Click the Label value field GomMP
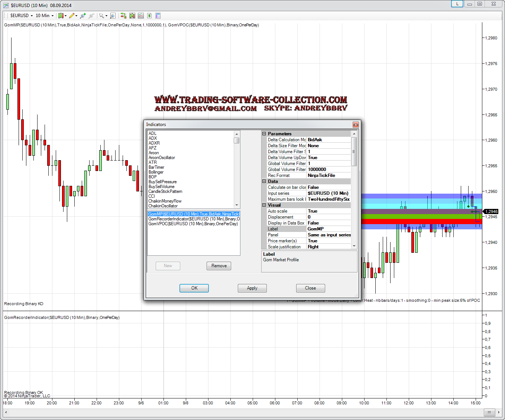Image resolution: width=505 pixels, height=420 pixels. (328, 229)
